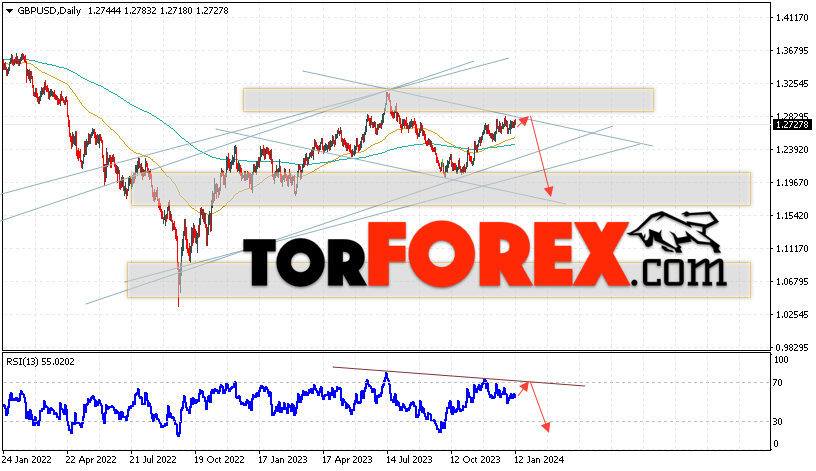Viewport: 816px width, 471px height.
Task: Select the current price tag 1.27278
Action: pyautogui.click(x=792, y=125)
